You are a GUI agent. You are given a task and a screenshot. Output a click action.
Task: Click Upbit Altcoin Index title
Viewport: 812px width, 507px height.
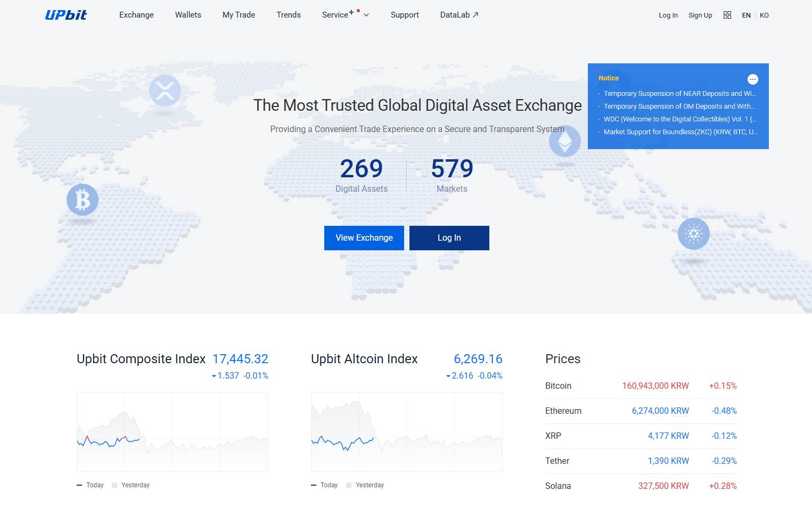364,359
